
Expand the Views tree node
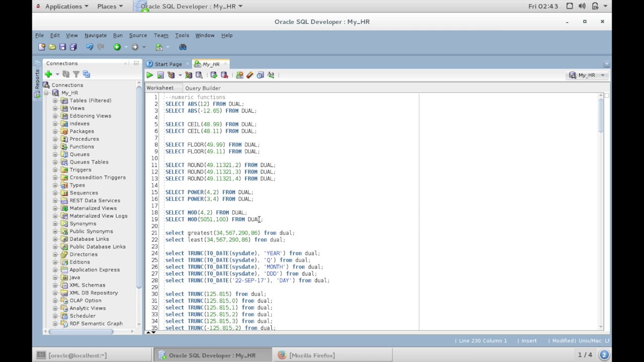55,108
